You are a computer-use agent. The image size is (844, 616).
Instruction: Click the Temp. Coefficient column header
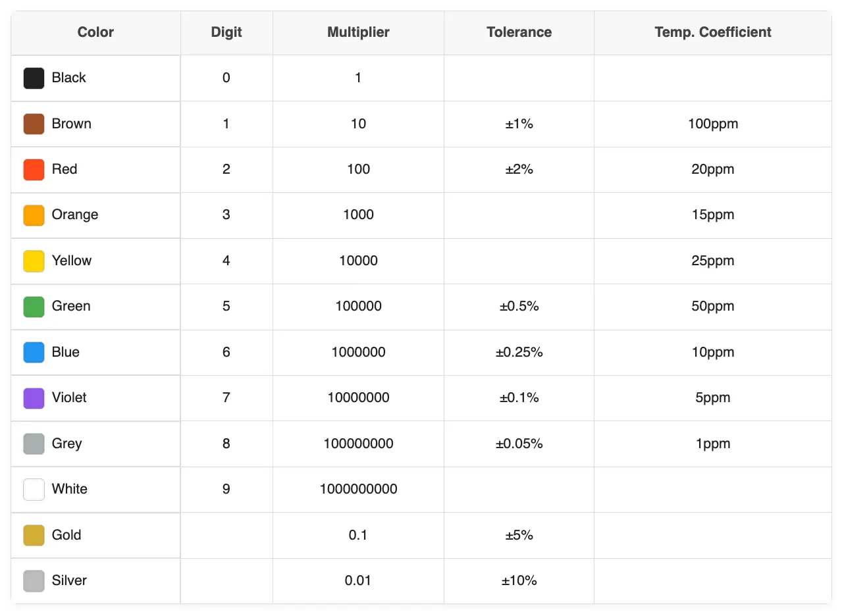coord(712,32)
